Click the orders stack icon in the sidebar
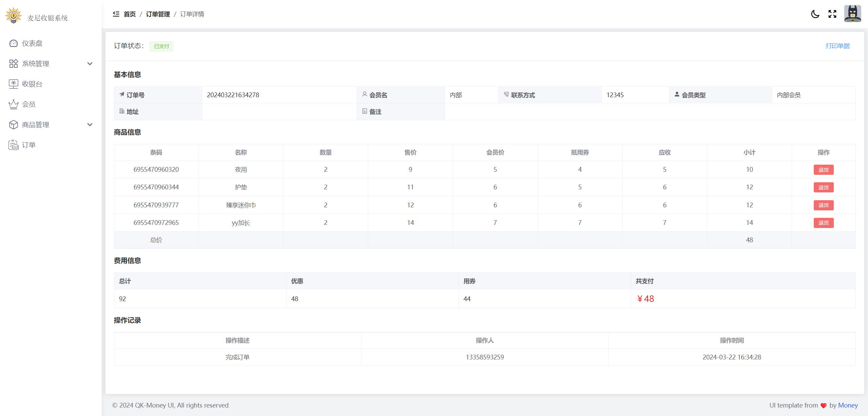 14,145
